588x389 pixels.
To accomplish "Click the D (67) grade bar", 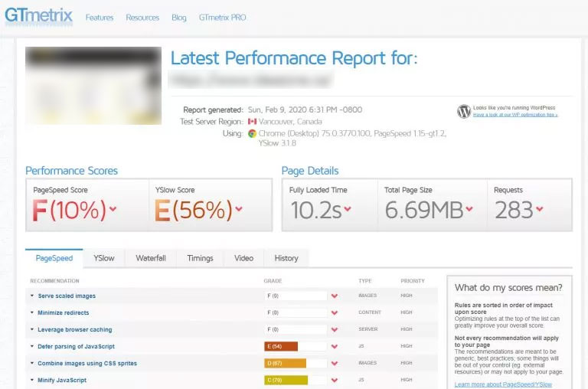I will (285, 363).
